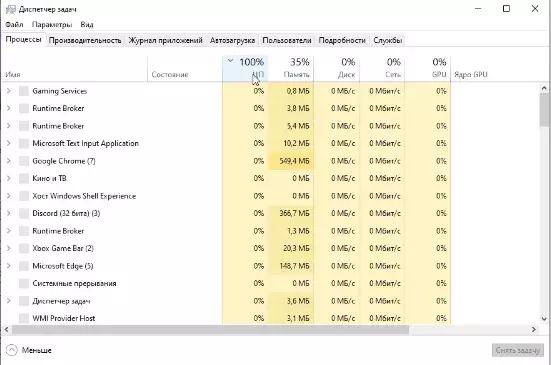Image resolution: width=551 pixels, height=365 pixels.
Task: Open the Файл menu
Action: coord(14,25)
